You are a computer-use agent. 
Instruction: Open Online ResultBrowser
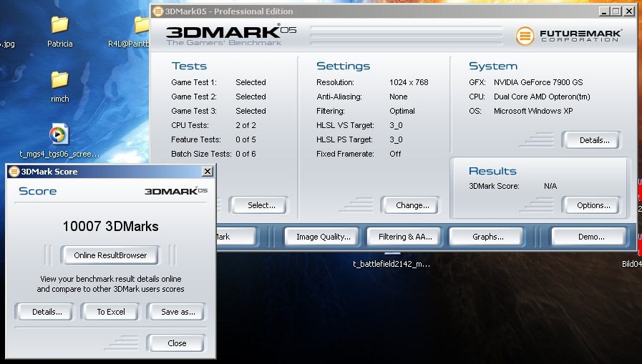point(110,255)
